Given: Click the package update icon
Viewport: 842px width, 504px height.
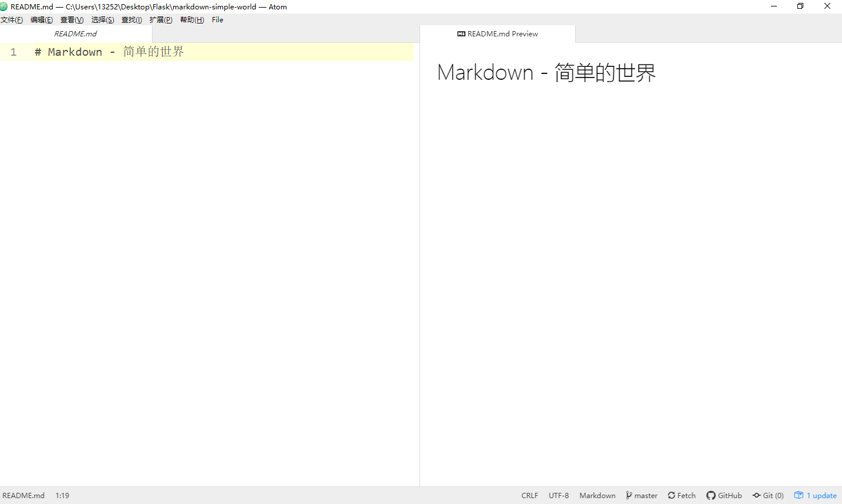Looking at the screenshot, I should (799, 495).
